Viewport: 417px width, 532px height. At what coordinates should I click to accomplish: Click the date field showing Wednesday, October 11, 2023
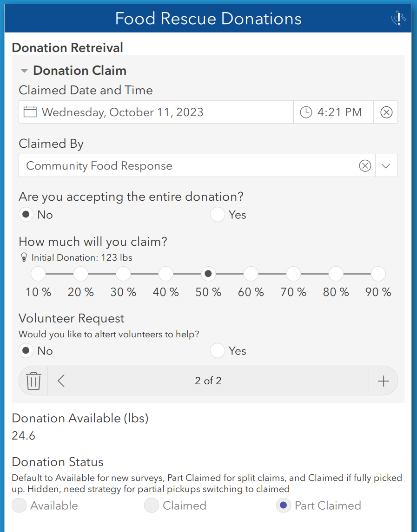coord(139,112)
